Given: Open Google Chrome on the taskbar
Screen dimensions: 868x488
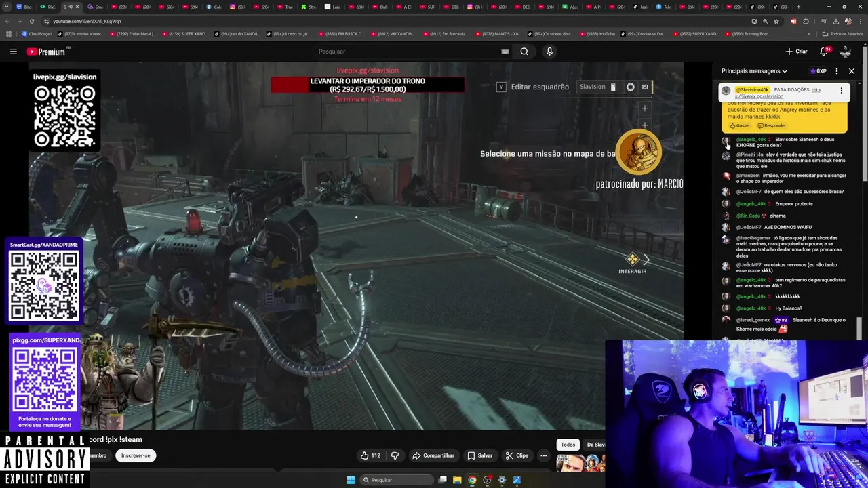Looking at the screenshot, I should tap(472, 480).
